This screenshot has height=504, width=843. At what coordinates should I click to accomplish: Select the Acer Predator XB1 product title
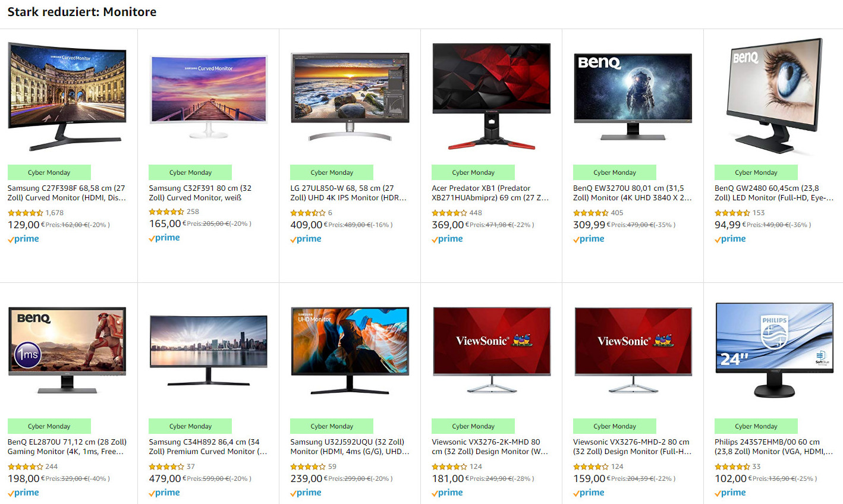490,193
